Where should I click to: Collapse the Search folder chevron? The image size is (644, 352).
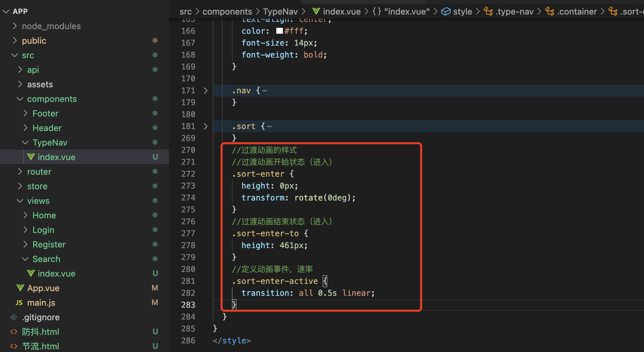25,259
